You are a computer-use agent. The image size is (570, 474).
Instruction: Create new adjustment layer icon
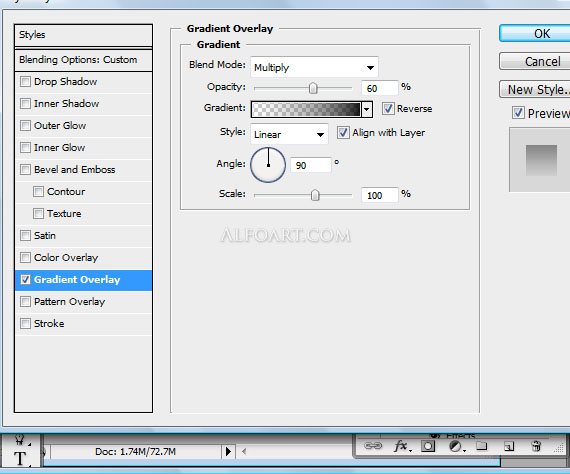pos(456,446)
